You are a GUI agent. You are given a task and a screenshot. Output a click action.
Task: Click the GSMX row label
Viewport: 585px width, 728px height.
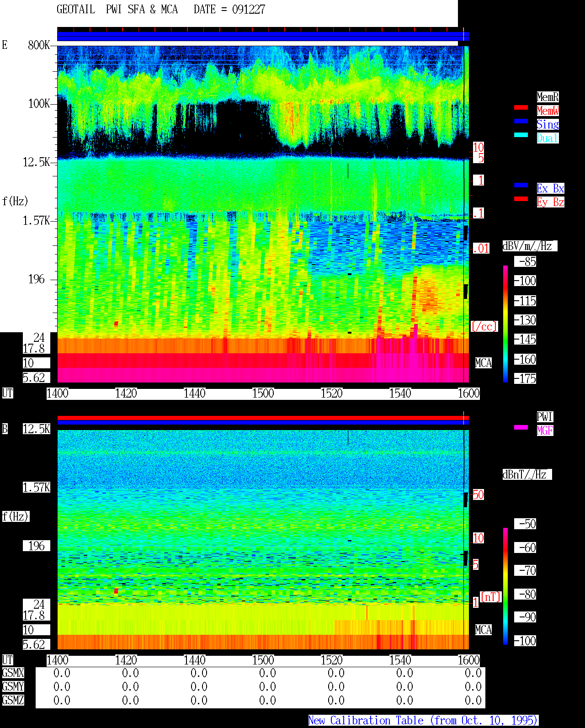click(13, 673)
